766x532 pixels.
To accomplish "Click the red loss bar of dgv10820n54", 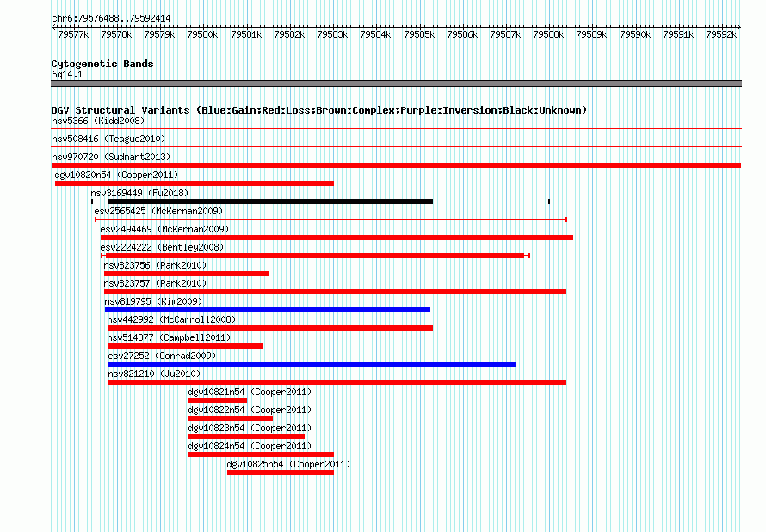I will point(195,183).
